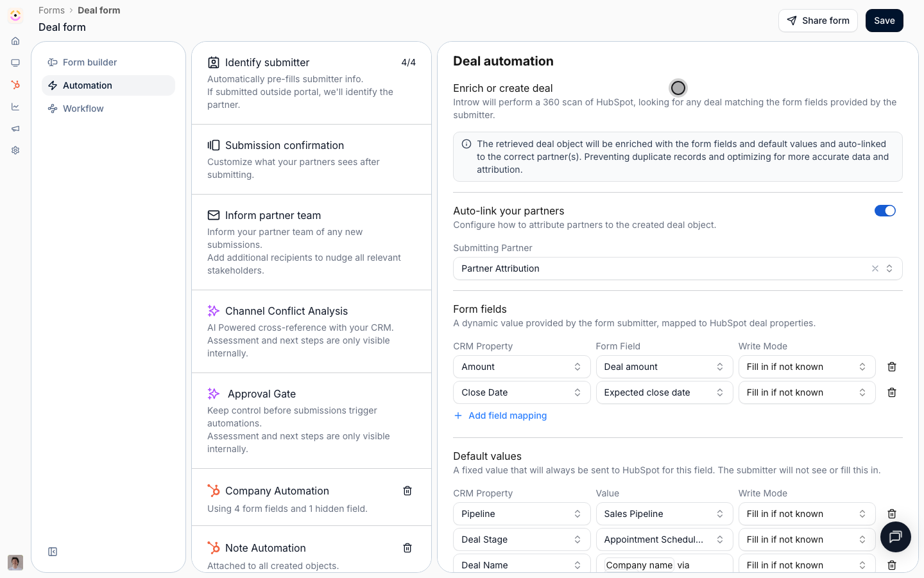
Task: Open write mode dropdown for Pipeline row
Action: click(x=807, y=514)
